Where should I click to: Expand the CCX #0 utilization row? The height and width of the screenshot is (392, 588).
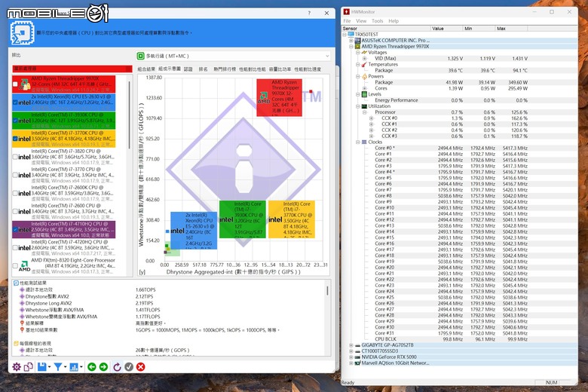(x=371, y=118)
